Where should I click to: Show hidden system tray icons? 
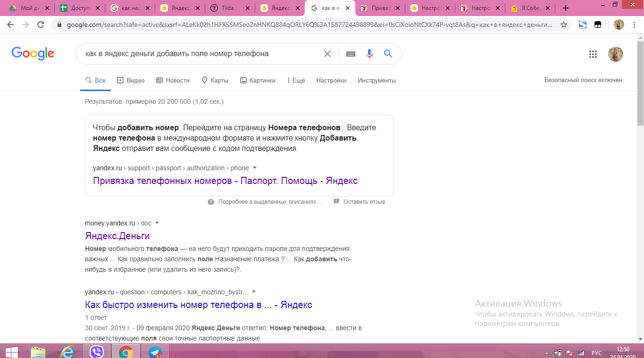pyautogui.click(x=546, y=353)
